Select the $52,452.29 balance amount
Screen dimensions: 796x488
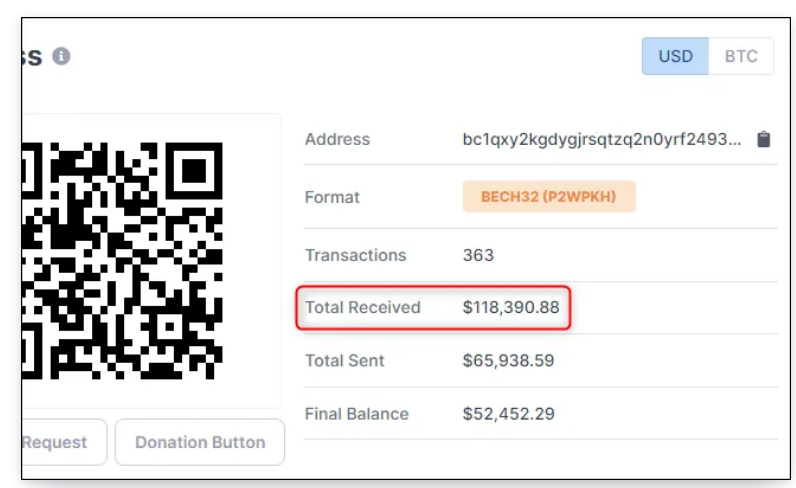tap(508, 413)
